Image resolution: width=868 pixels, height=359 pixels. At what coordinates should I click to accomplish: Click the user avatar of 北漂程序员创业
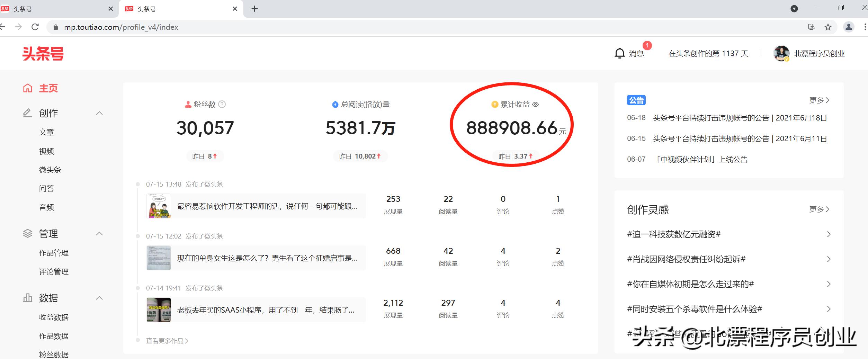(781, 53)
